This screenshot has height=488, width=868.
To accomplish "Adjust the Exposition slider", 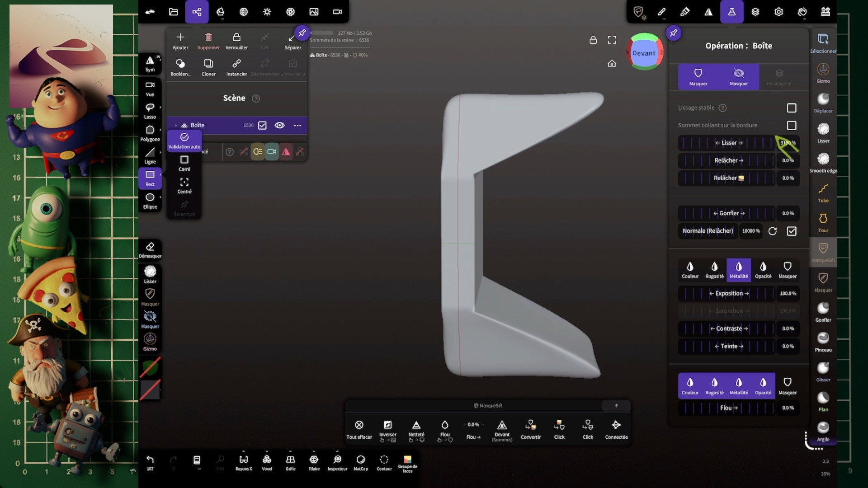I will click(x=728, y=294).
